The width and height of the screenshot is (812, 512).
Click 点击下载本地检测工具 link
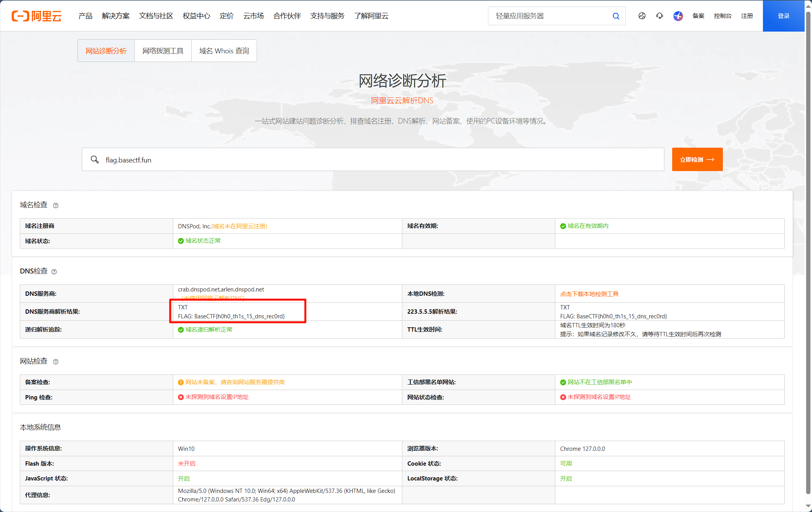click(589, 294)
